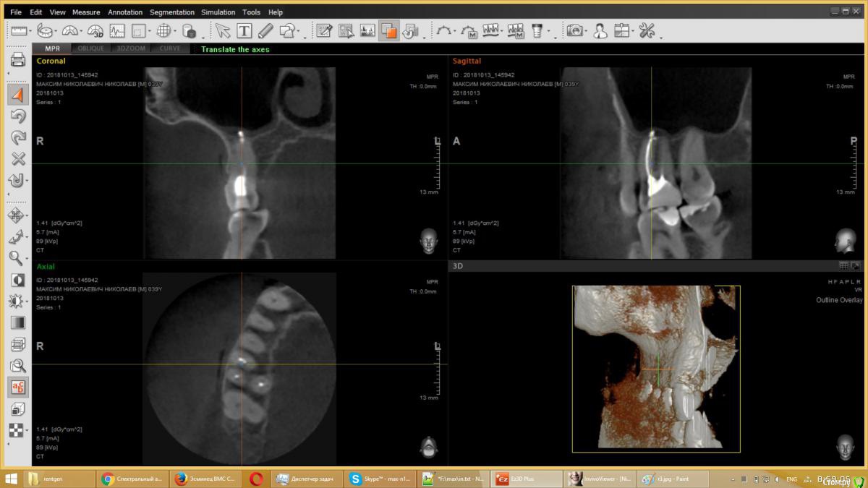The width and height of the screenshot is (868, 488).
Task: Open the Segmentation menu
Action: pyautogui.click(x=171, y=12)
